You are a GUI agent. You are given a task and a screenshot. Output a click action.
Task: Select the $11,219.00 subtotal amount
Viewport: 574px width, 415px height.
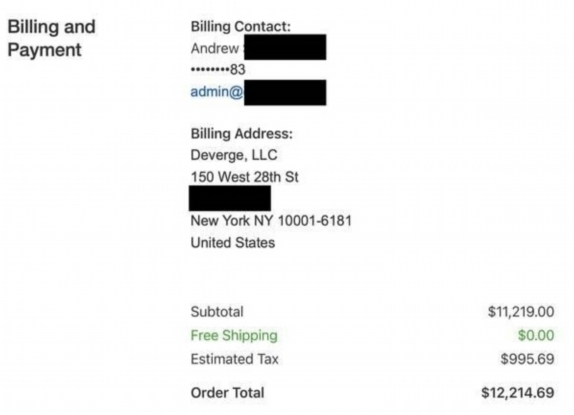coord(521,312)
